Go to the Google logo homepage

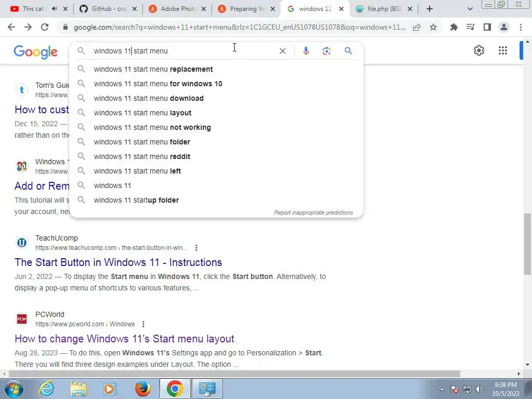pyautogui.click(x=36, y=52)
